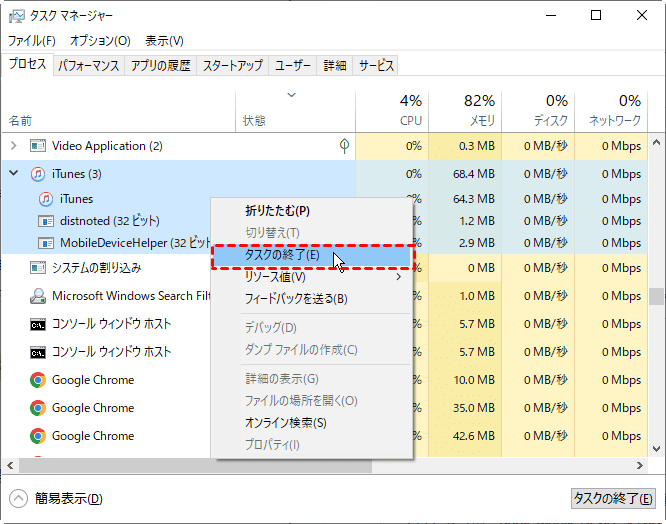
Task: Expand the Video Application (2) group
Action: [14, 146]
